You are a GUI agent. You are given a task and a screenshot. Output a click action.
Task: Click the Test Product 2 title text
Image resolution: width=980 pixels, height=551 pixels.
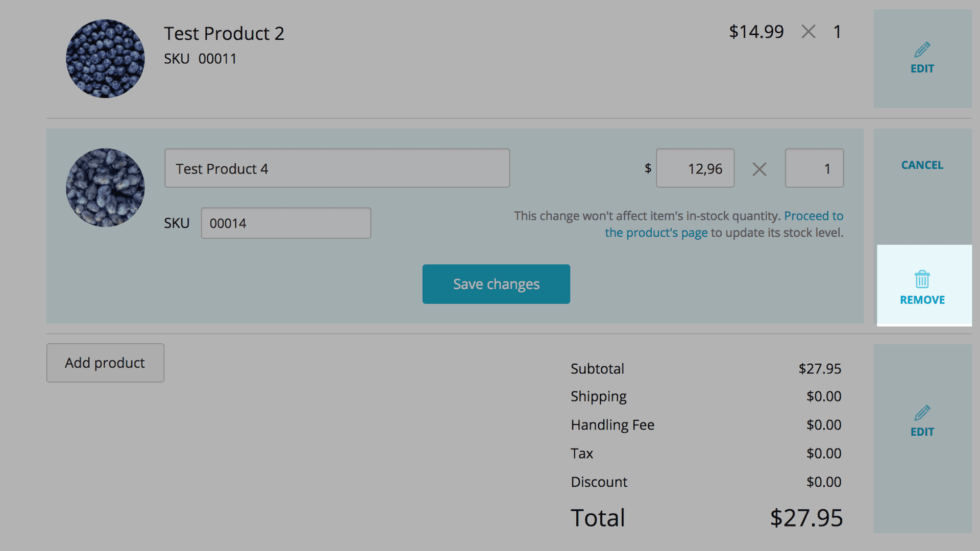tap(224, 34)
